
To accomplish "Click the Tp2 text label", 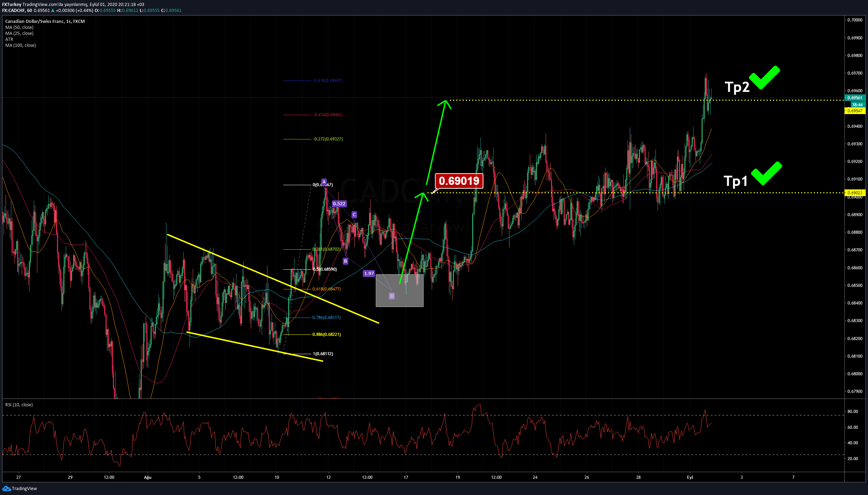I will tap(737, 87).
